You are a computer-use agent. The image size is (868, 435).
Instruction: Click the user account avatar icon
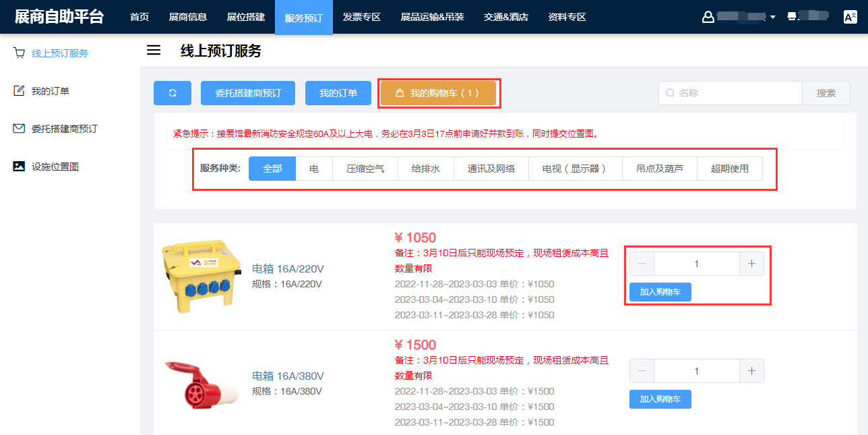tap(708, 17)
